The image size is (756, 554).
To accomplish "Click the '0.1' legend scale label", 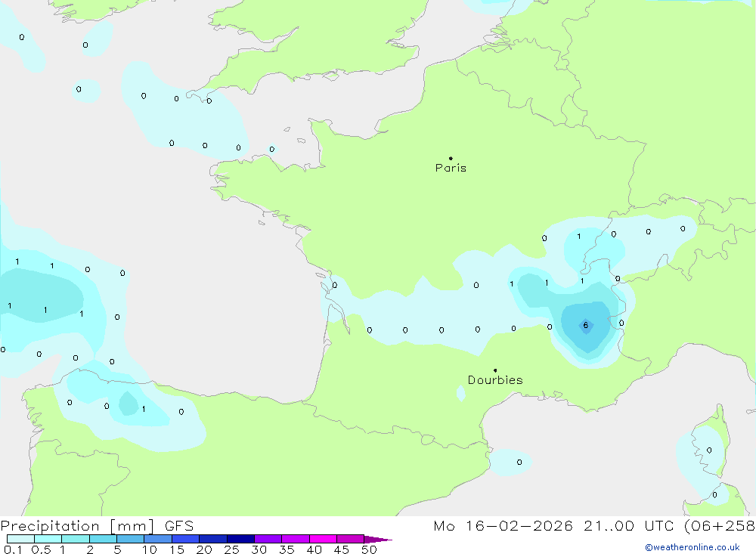I will coord(13,549).
